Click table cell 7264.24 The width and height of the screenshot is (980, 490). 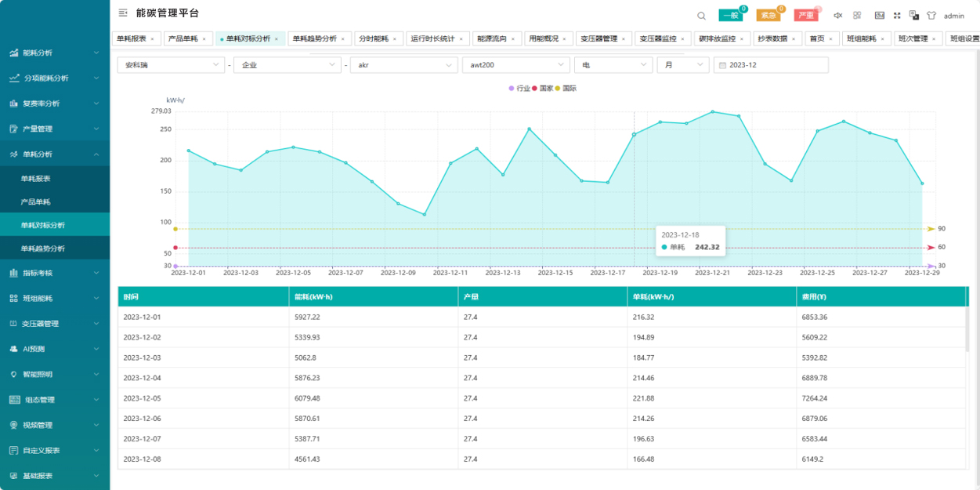[x=881, y=398]
